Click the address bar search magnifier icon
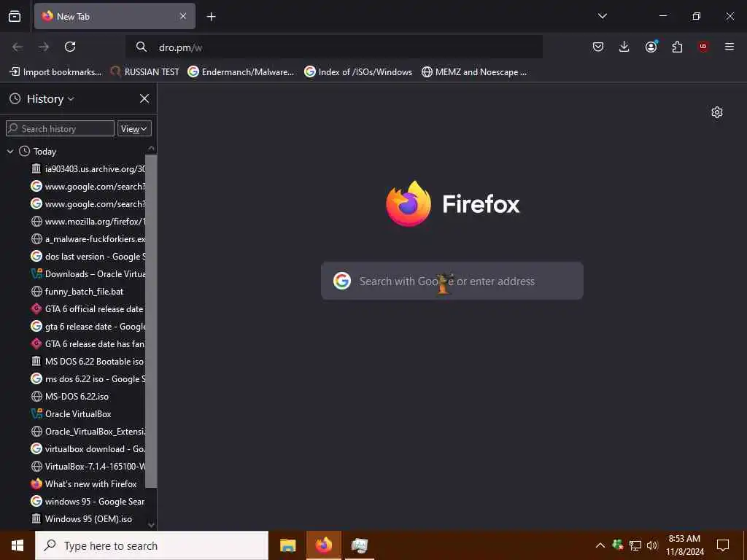Image resolution: width=747 pixels, height=560 pixels. click(142, 47)
